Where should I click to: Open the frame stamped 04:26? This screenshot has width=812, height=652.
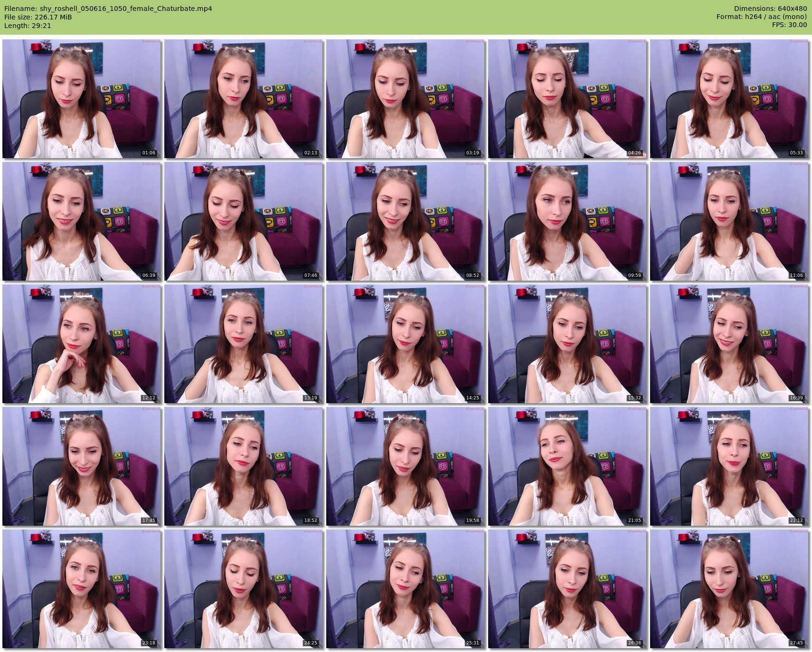(567, 99)
